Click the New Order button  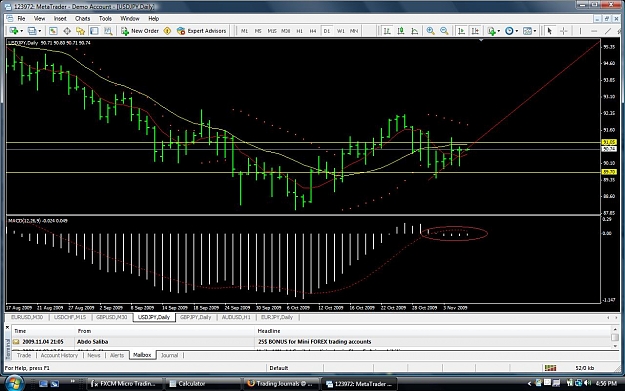[140, 31]
